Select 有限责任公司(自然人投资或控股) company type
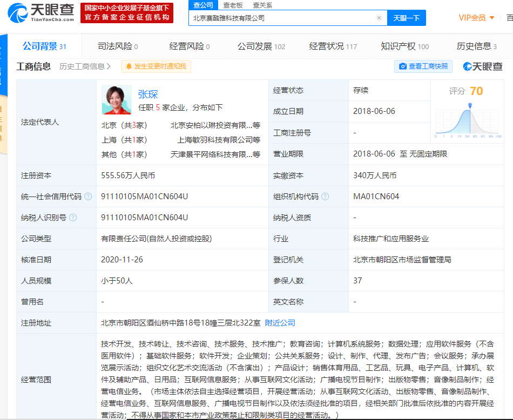 coord(157,239)
